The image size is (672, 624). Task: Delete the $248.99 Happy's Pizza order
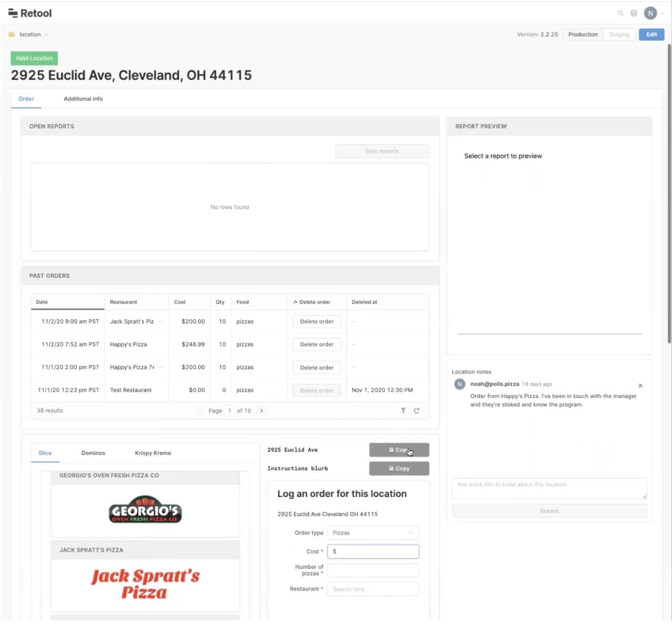click(x=316, y=345)
